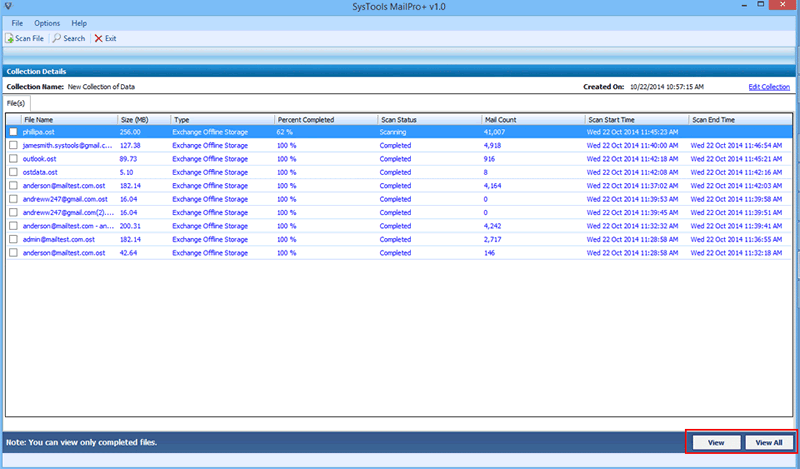
Task: Click the Scanning status cell
Action: [x=393, y=132]
